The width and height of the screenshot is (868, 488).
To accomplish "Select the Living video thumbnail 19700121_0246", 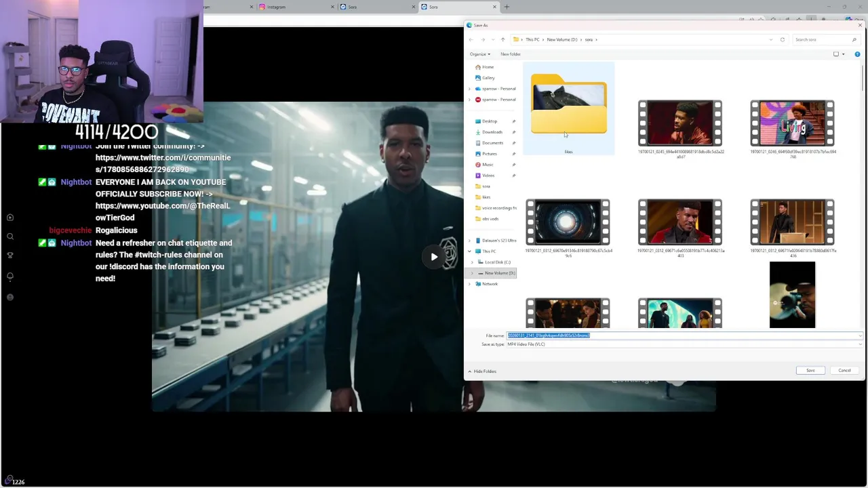I will click(x=793, y=123).
